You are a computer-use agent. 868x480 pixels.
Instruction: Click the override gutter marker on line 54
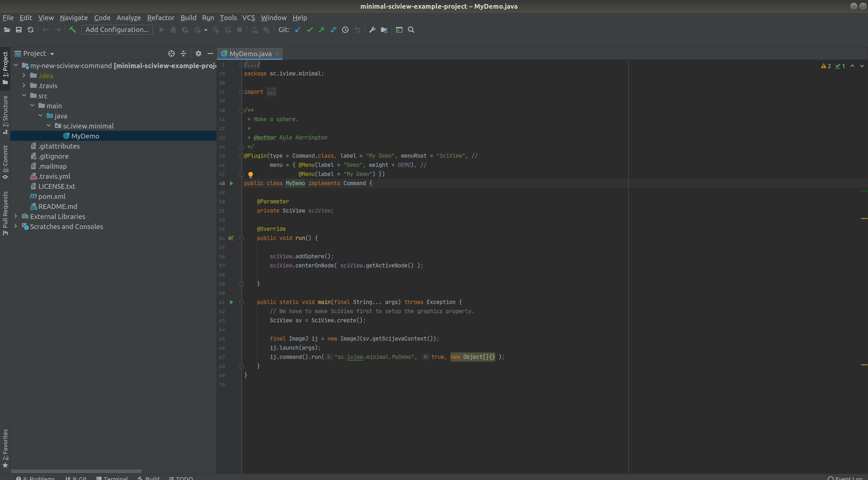tap(231, 238)
